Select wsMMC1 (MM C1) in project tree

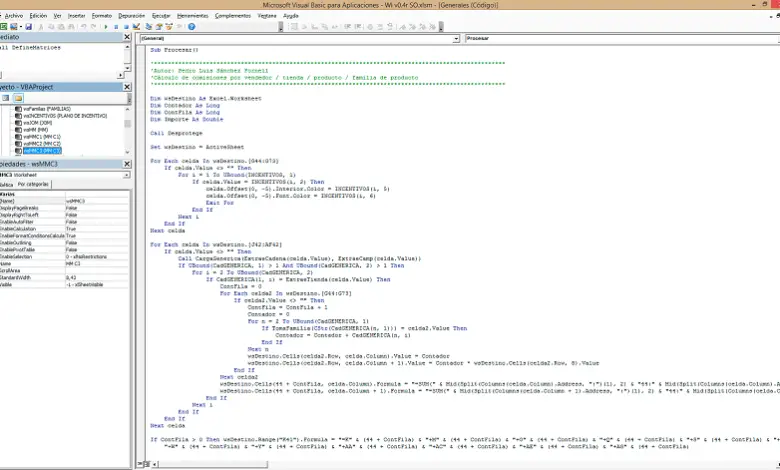(41, 136)
